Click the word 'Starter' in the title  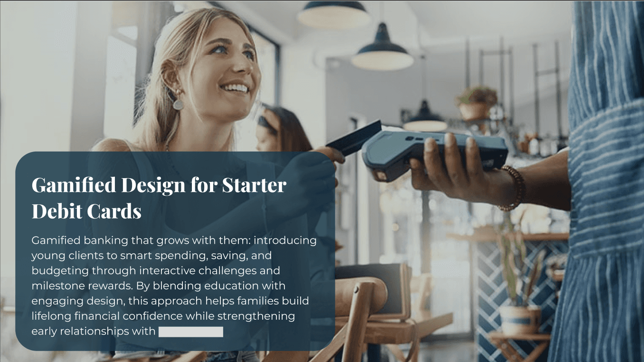[x=254, y=185]
